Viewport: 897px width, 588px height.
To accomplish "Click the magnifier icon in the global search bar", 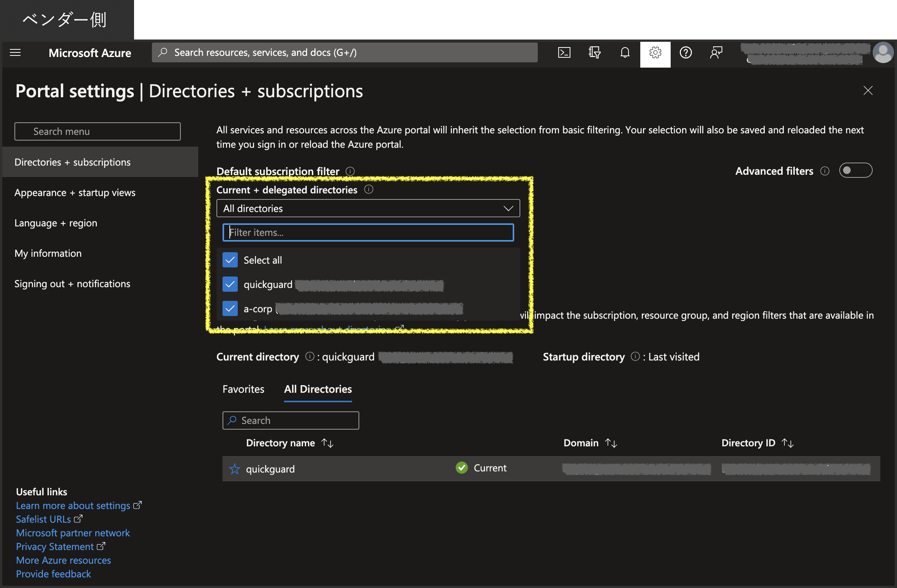I will [x=163, y=52].
